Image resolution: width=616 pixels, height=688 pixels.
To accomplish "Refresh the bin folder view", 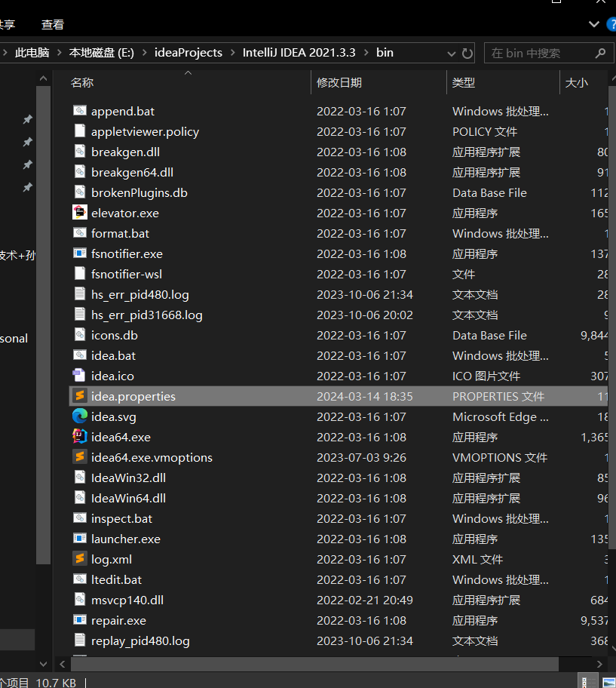I will pos(467,53).
